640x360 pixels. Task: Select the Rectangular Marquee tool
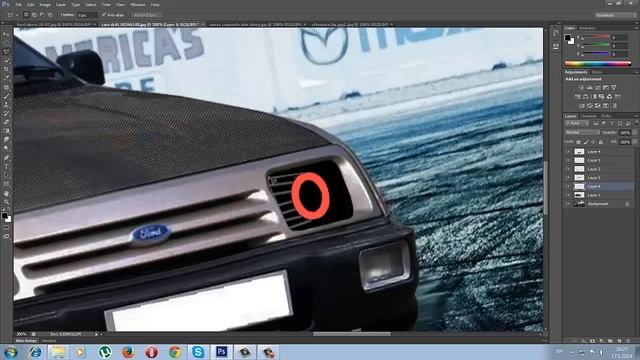(x=6, y=43)
